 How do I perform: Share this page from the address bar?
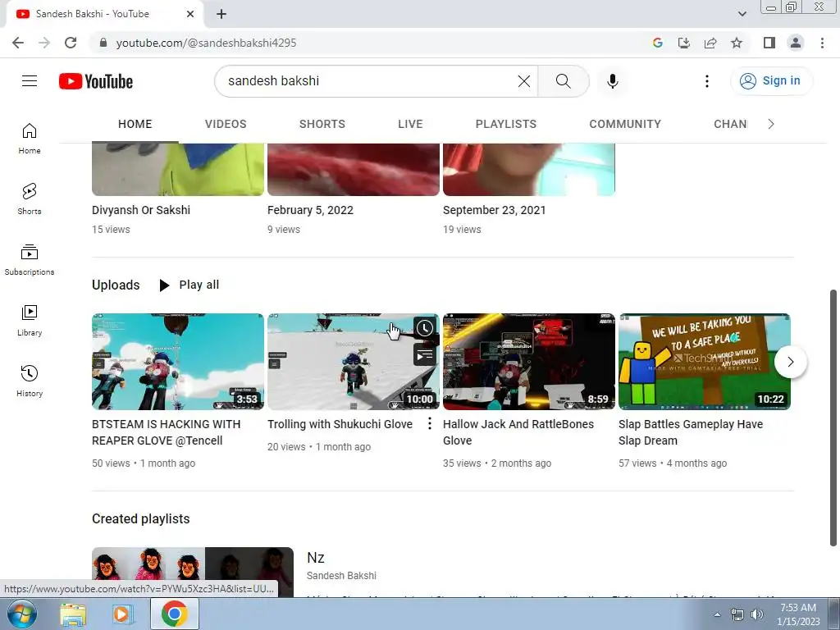[710, 43]
